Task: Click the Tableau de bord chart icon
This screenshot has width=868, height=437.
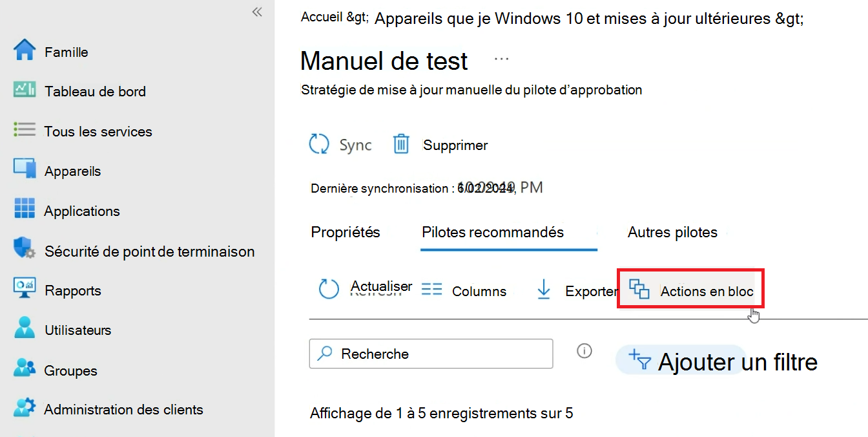Action: click(25, 91)
